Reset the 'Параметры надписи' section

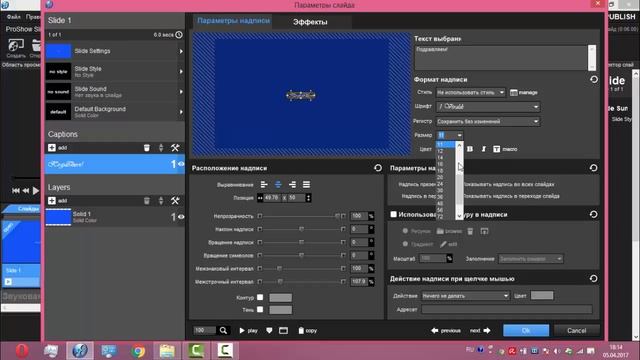tap(593, 168)
